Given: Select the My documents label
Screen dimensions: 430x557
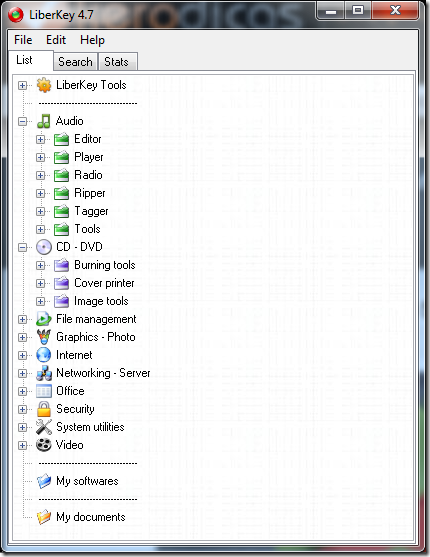Looking at the screenshot, I should click(91, 517).
